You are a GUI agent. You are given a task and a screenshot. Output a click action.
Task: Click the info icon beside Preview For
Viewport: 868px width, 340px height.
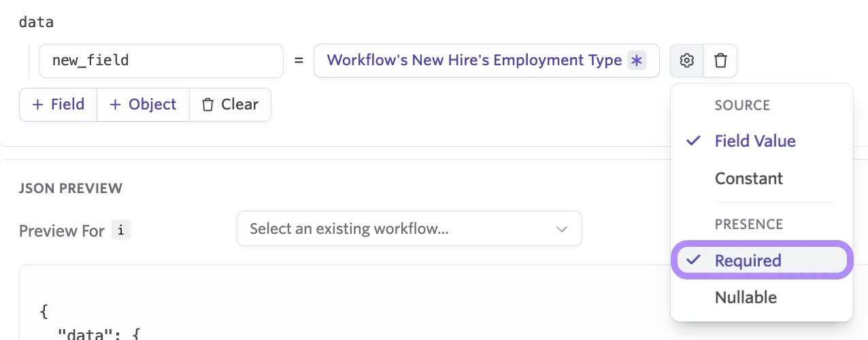pyautogui.click(x=120, y=231)
